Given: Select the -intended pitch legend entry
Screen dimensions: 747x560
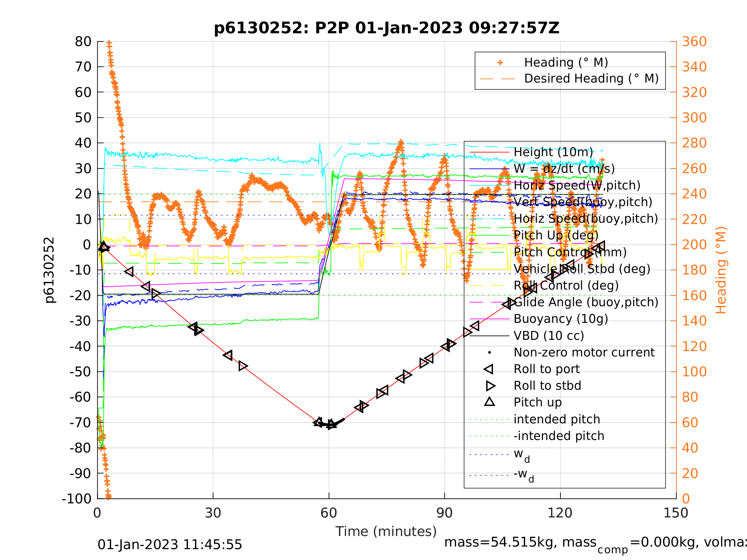Looking at the screenshot, I should tap(559, 436).
